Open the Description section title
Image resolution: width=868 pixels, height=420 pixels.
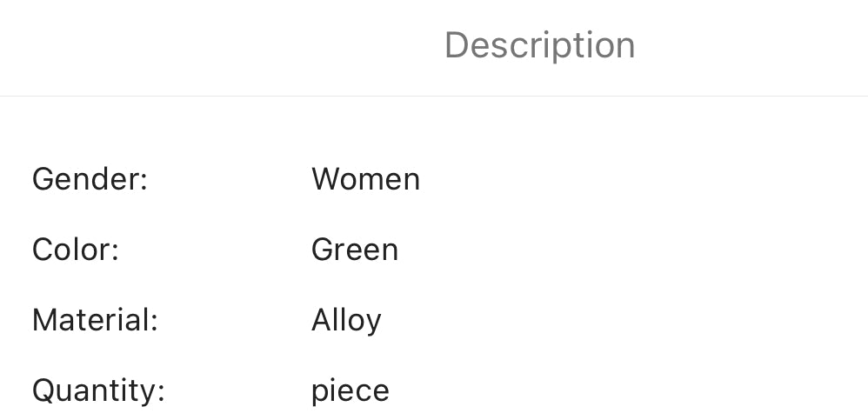point(539,45)
